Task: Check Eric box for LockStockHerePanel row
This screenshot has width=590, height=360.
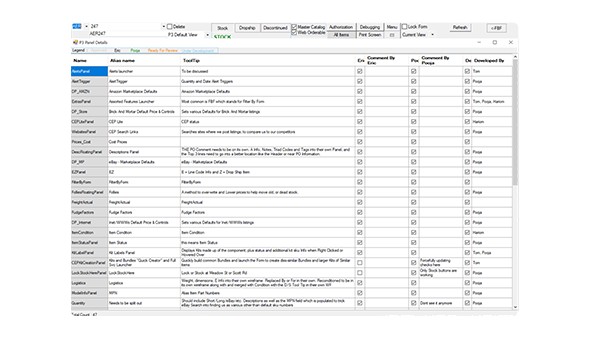Action: click(360, 273)
